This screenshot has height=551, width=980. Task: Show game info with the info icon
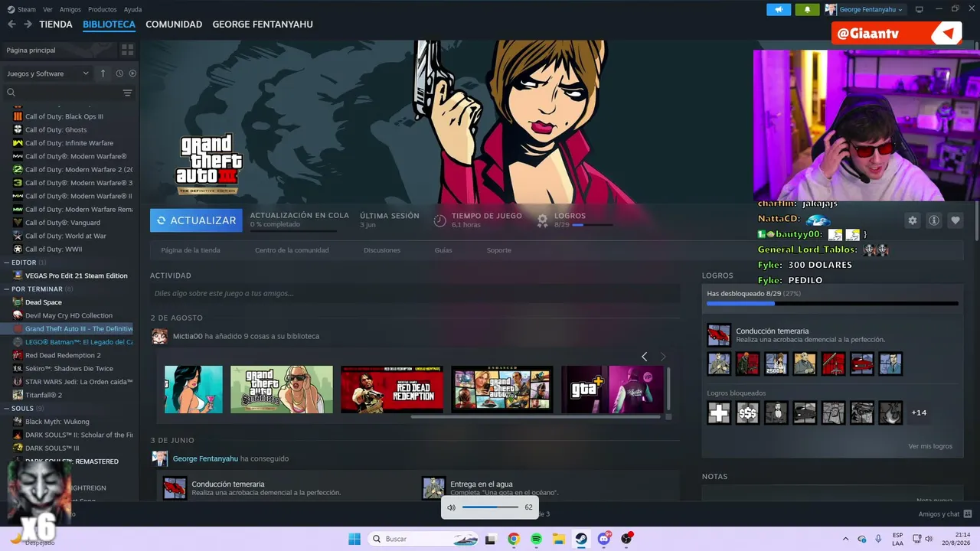pos(934,220)
